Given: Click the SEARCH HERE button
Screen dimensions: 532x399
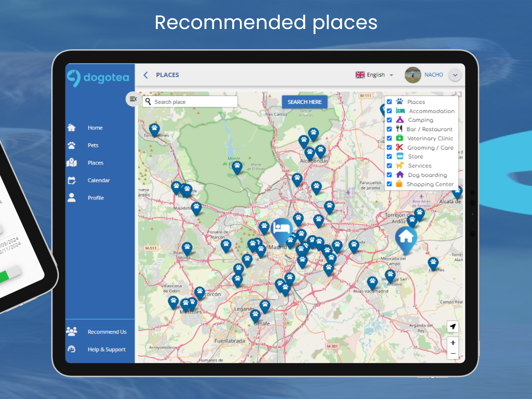Looking at the screenshot, I should (304, 102).
